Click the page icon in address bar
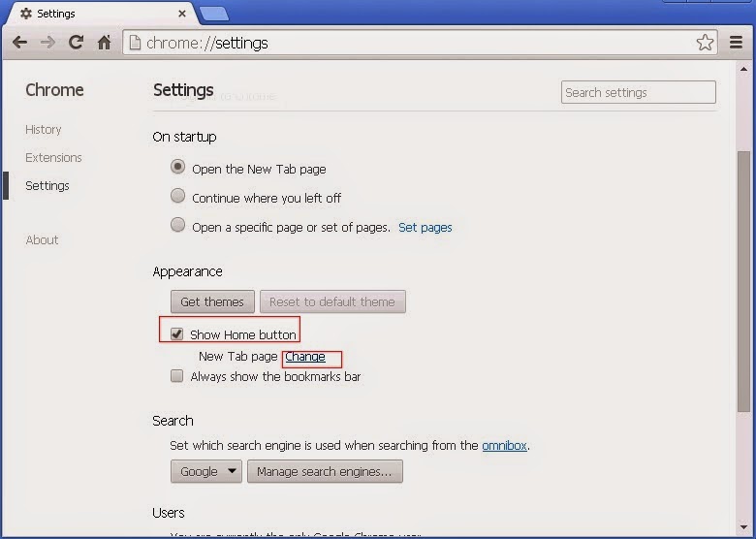756x539 pixels. tap(136, 43)
